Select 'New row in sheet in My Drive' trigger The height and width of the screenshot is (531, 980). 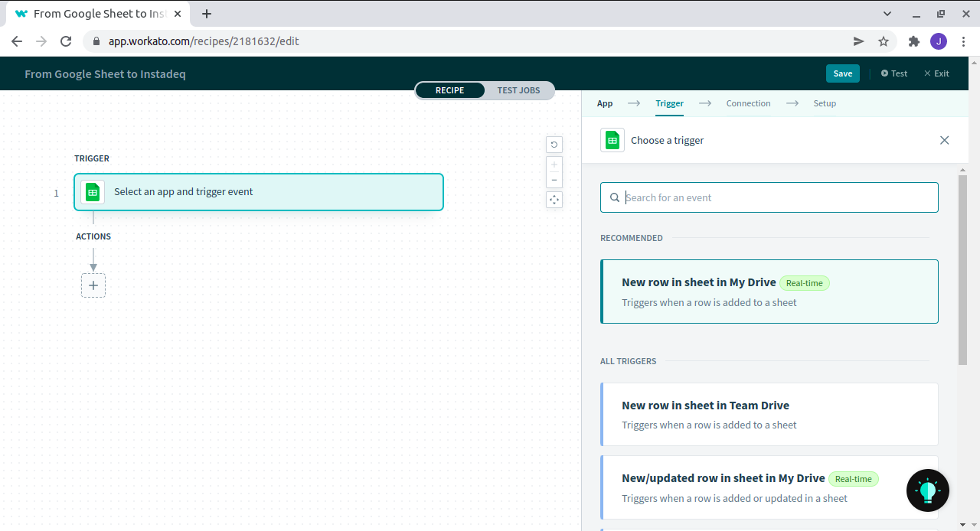tap(769, 292)
